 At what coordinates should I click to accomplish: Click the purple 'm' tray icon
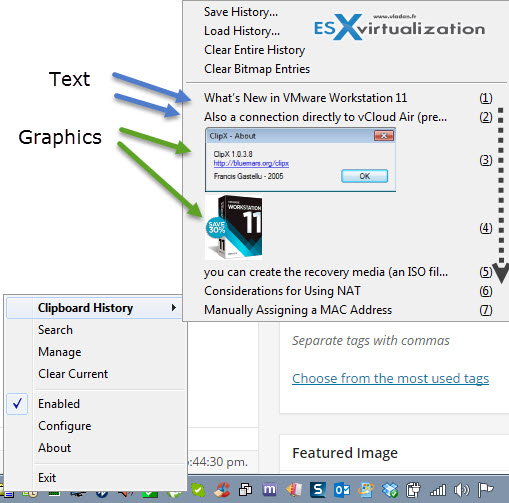coord(269,489)
